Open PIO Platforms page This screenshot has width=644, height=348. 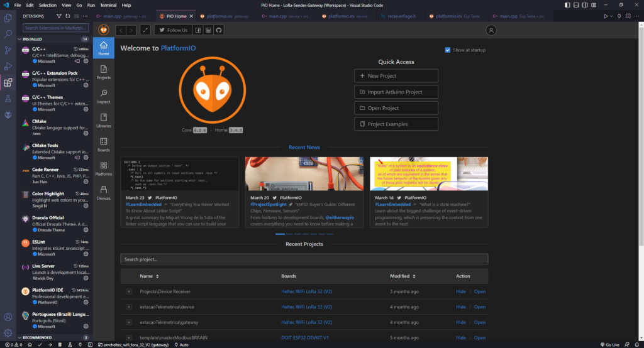(x=104, y=169)
